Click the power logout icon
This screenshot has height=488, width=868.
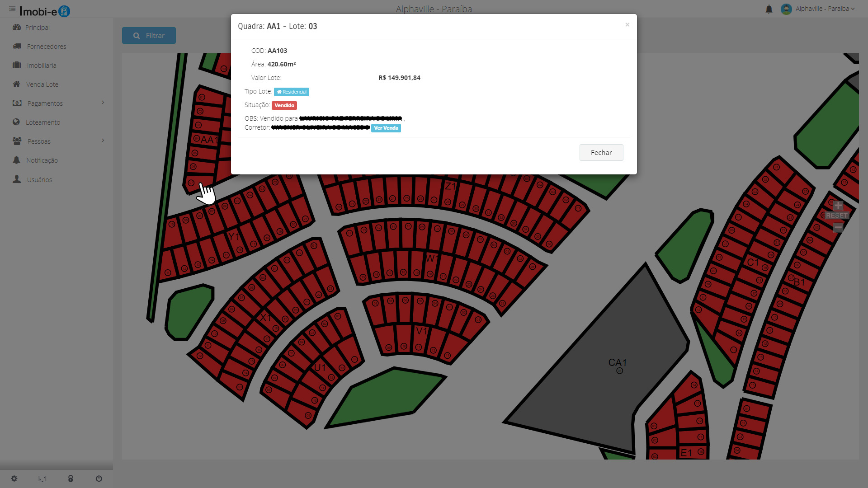[99, 479]
